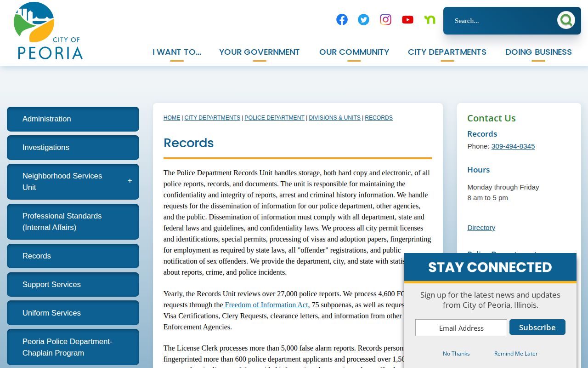Open the Nextdoor icon in header
The width and height of the screenshot is (588, 368).
430,19
